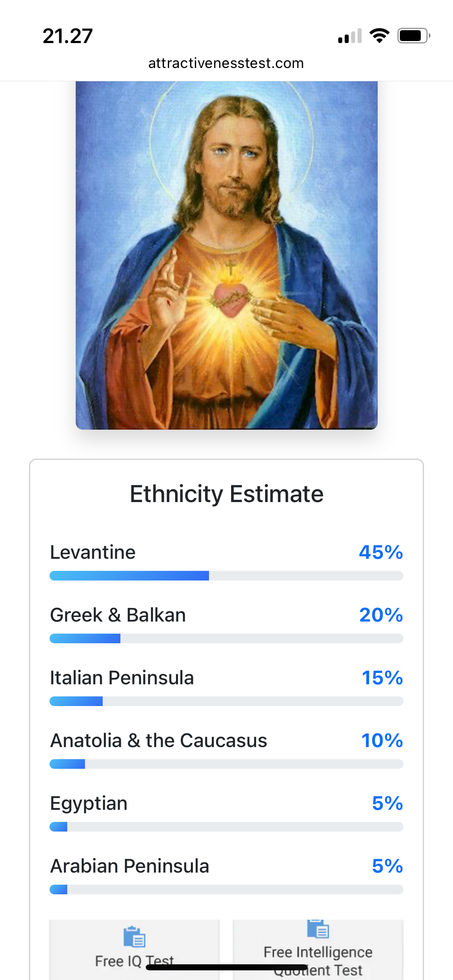Image resolution: width=453 pixels, height=980 pixels.
Task: Tap the cellular signal bars icon
Action: pos(350,36)
